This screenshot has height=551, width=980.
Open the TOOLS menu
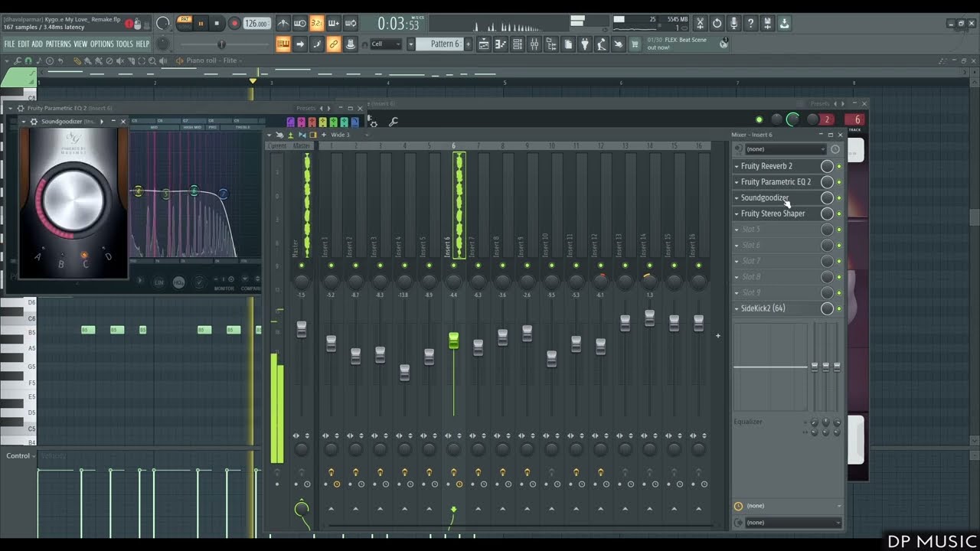point(124,44)
